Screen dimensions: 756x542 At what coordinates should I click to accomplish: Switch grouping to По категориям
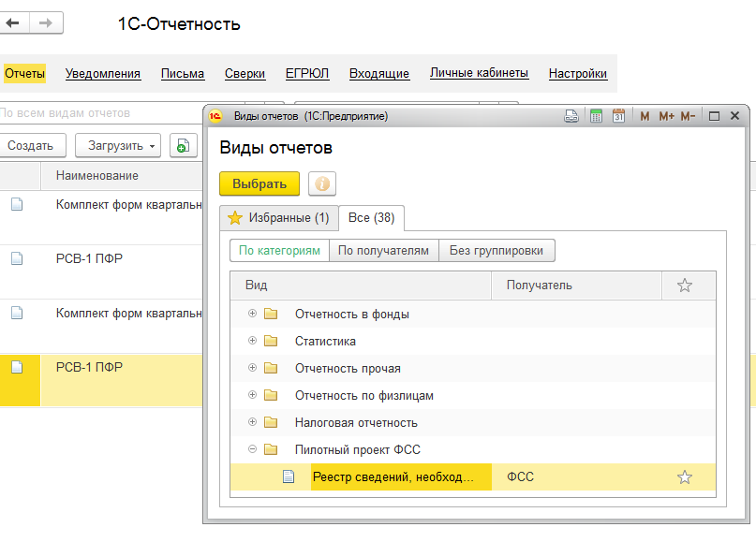(280, 251)
